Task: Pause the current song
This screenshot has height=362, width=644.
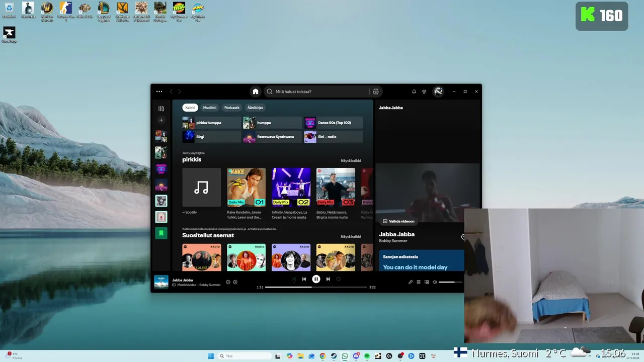Action: coord(316,279)
